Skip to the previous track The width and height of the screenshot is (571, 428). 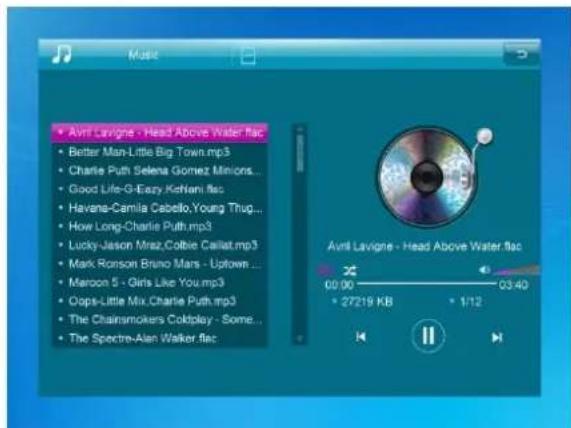(x=361, y=337)
